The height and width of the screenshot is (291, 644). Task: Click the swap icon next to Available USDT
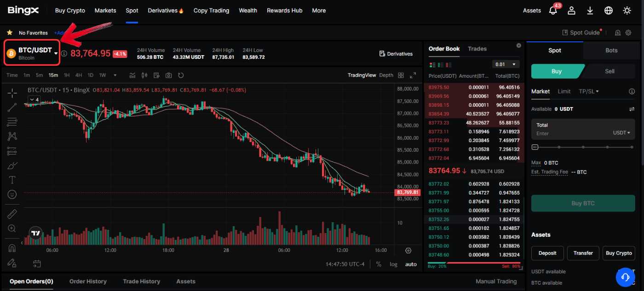click(632, 109)
